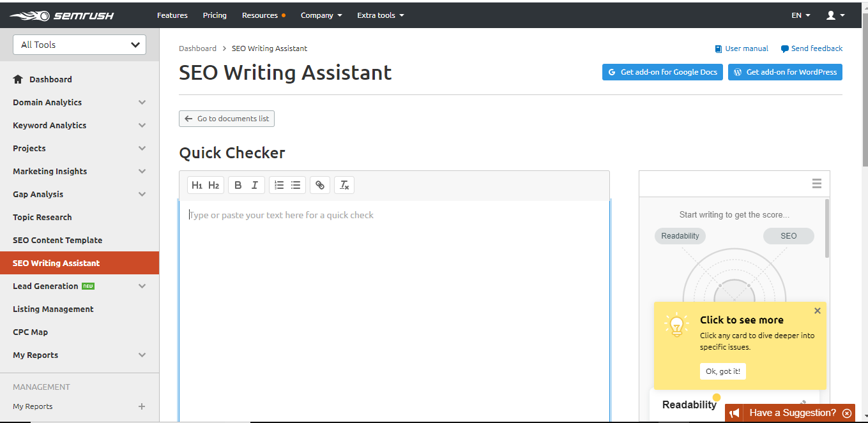Get add-on for WordPress

click(785, 72)
